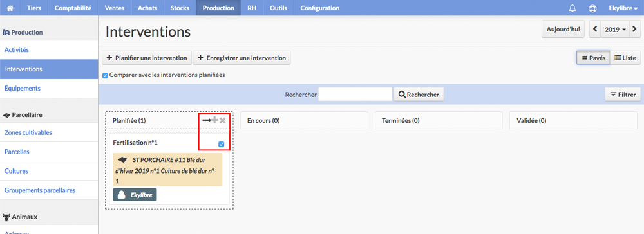The height and width of the screenshot is (234, 644).
Task: Click the ST PORCHAIRE #11 target tag
Action: pos(167,170)
